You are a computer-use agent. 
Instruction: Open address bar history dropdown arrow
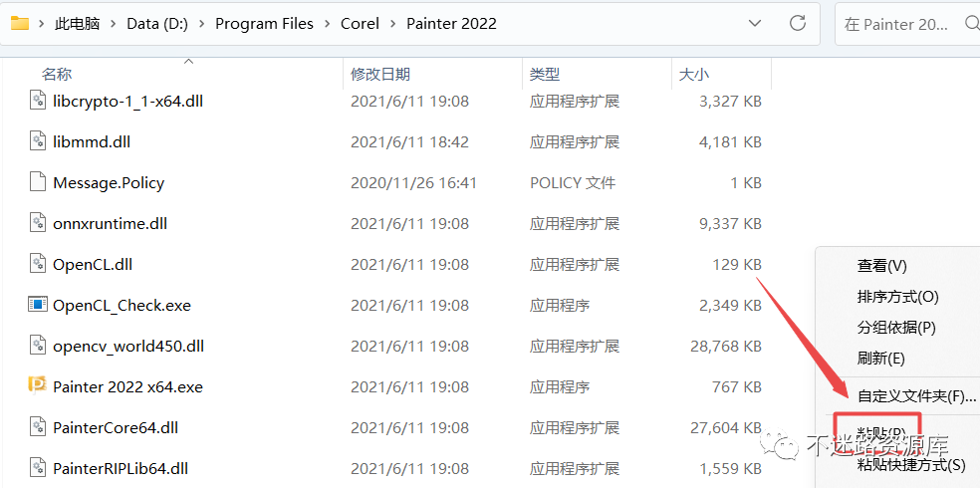755,24
